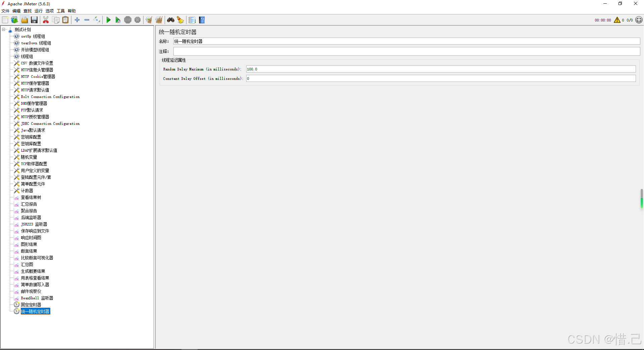Screen dimensions: 644x350
Task: Open the function helper list icon
Action: click(192, 20)
